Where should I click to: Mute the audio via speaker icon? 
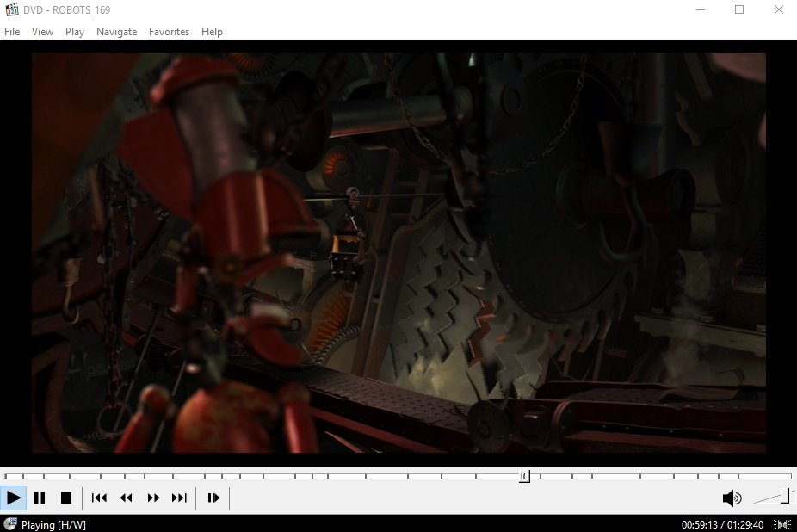(x=732, y=498)
